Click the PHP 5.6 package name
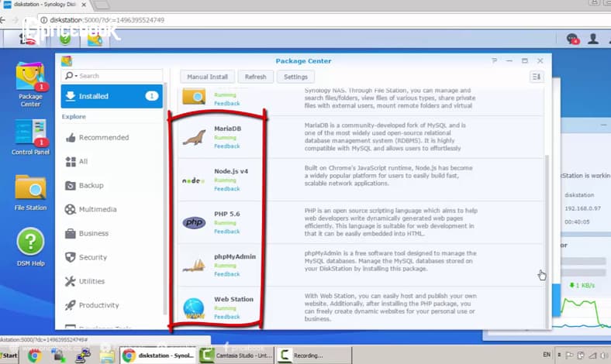 (226, 214)
